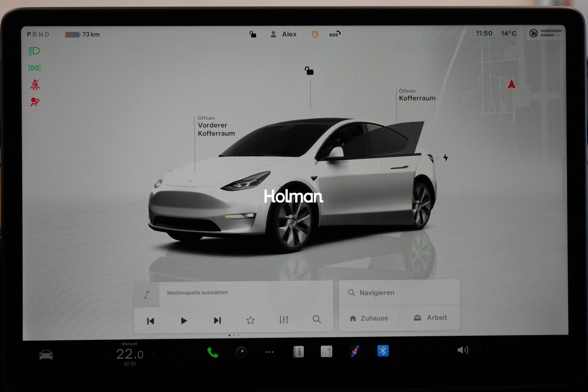
Task: Increase volume with right arrow
Action: pyautogui.click(x=487, y=350)
